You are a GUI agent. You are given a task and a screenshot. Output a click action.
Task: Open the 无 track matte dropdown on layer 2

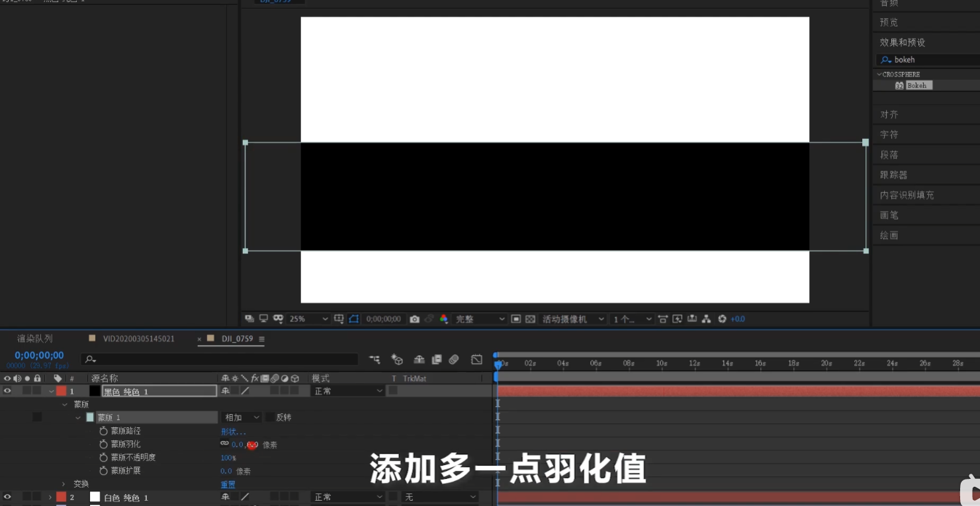pos(440,497)
